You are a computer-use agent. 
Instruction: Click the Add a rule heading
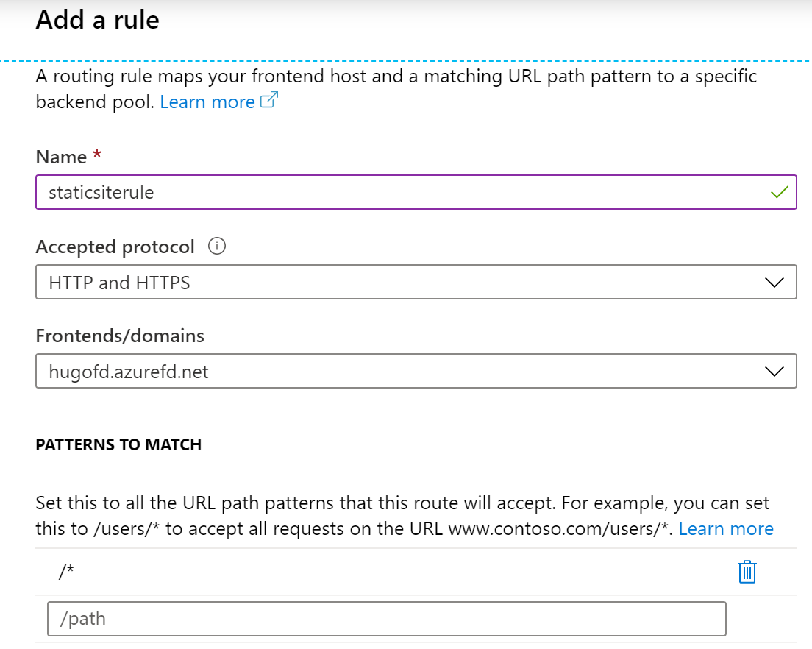[97, 20]
